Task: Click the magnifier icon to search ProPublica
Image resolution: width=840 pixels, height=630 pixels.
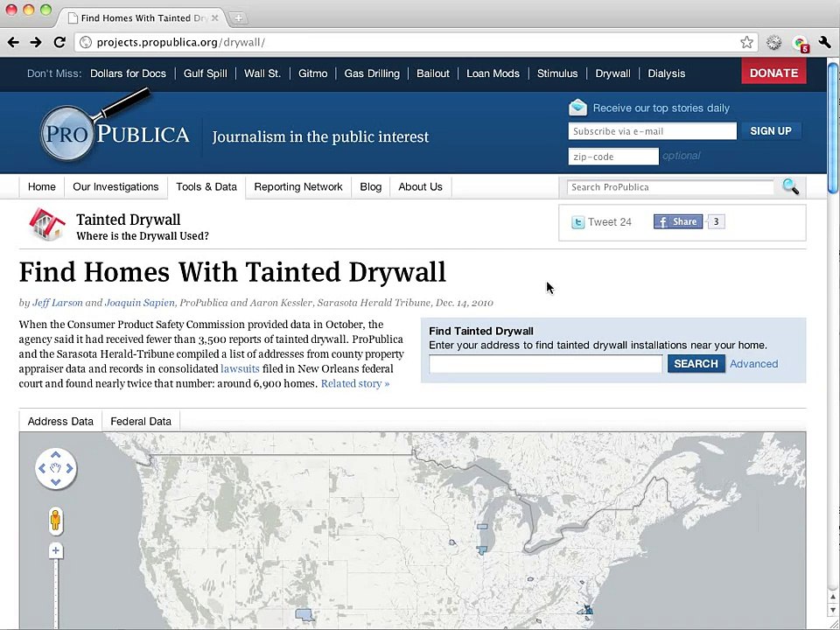Action: pos(791,186)
